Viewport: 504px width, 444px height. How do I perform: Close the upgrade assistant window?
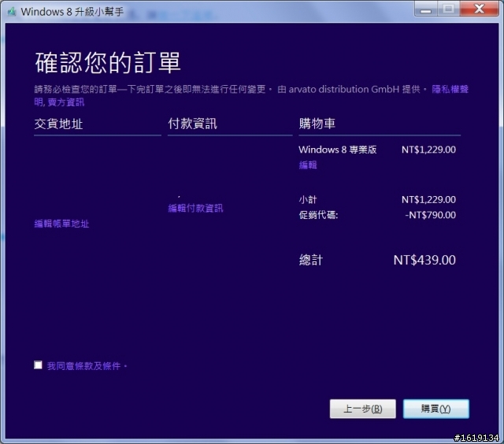(480, 9)
